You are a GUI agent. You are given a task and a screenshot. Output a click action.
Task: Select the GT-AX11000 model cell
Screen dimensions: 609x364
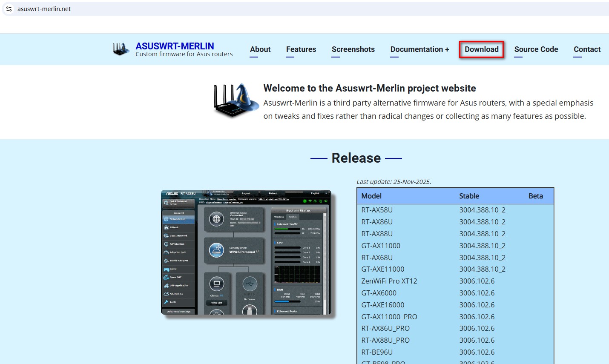point(381,246)
